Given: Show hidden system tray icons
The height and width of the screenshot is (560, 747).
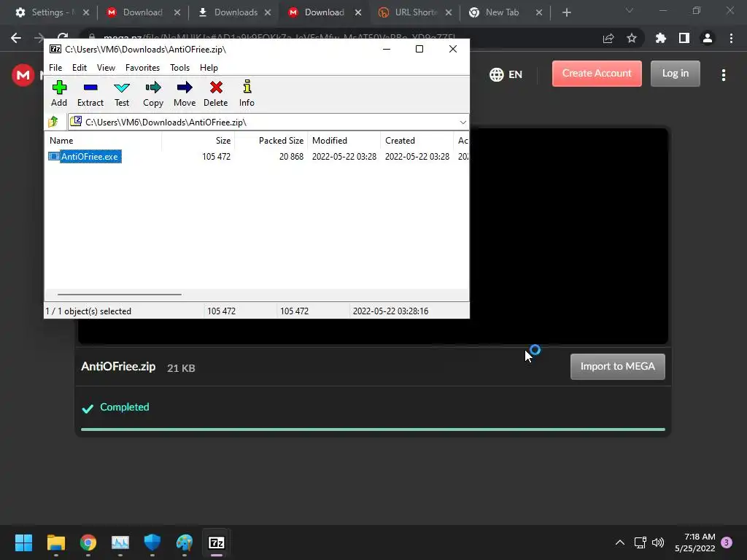Looking at the screenshot, I should tap(620, 542).
